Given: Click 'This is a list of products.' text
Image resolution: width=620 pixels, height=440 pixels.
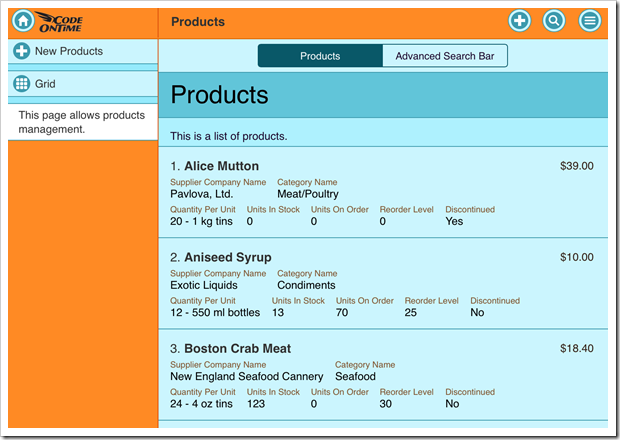Looking at the screenshot, I should (229, 136).
